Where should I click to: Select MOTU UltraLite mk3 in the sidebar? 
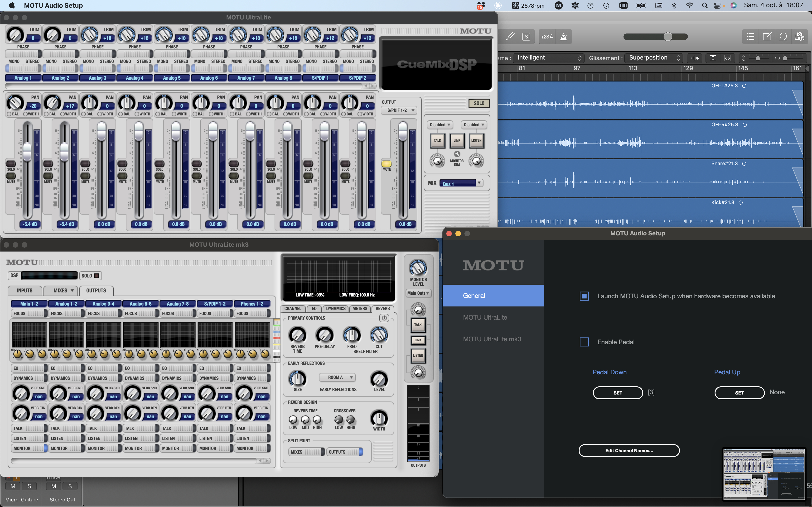(x=492, y=339)
